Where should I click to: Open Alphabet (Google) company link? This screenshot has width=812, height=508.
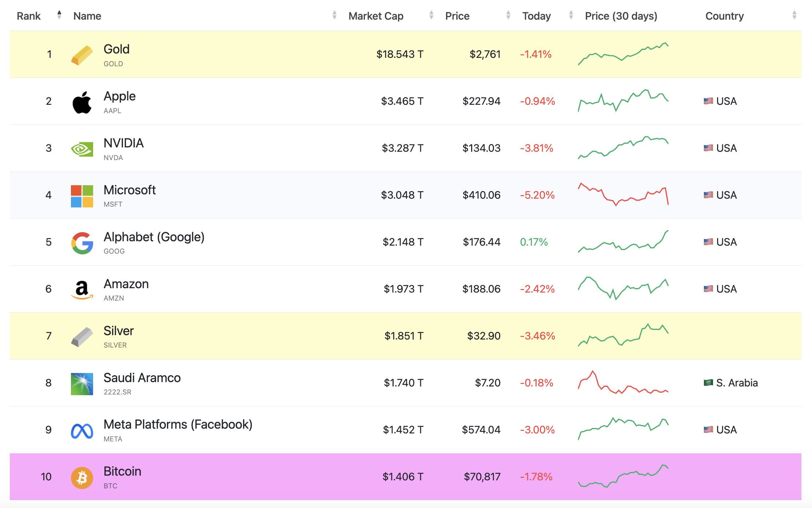[154, 237]
